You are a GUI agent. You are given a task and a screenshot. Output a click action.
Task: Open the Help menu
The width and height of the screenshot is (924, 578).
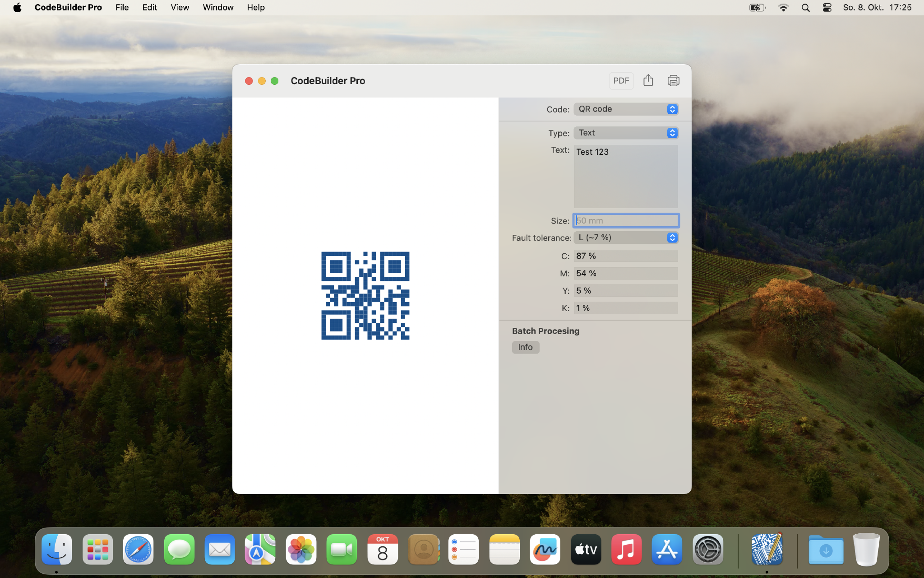pyautogui.click(x=256, y=8)
